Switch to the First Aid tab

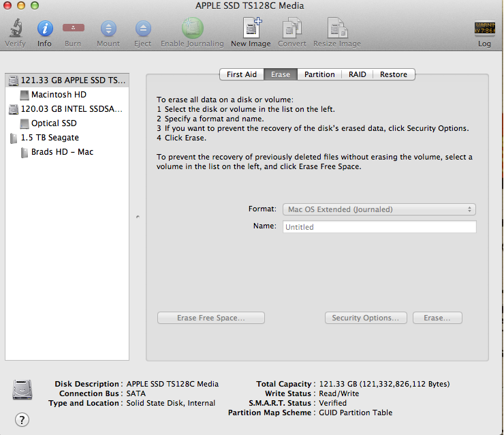242,74
